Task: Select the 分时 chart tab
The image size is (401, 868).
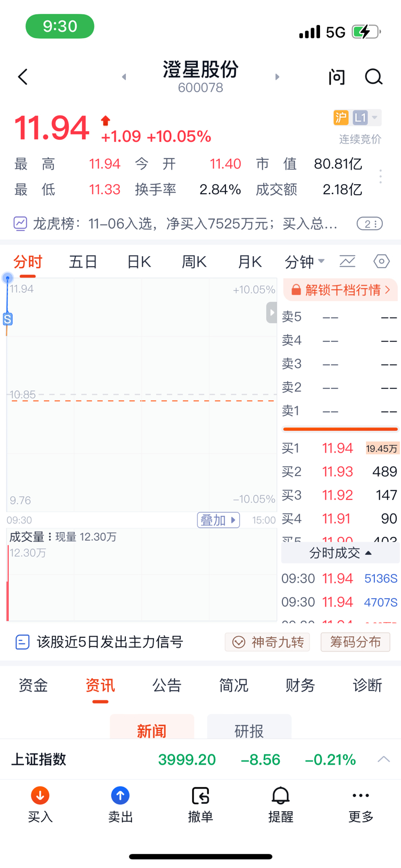Action: point(28,262)
